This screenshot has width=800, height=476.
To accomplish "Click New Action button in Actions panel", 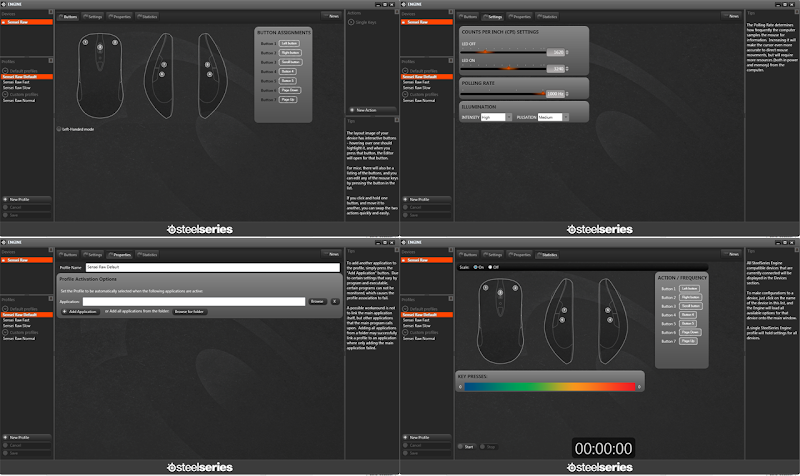I will click(x=372, y=110).
